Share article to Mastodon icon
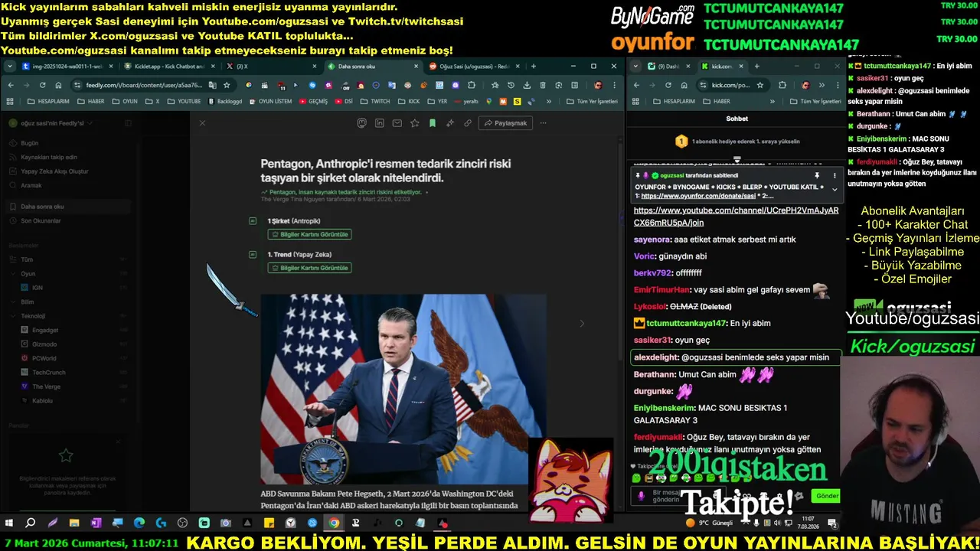This screenshot has height=551, width=980. [x=361, y=123]
